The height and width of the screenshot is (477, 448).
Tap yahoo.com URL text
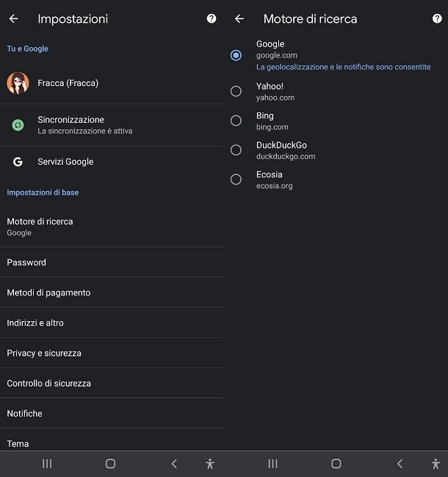[275, 98]
